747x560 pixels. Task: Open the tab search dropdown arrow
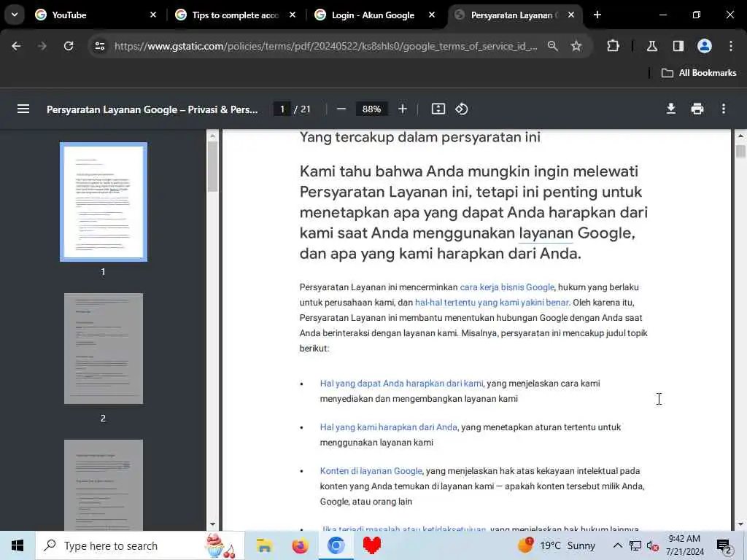15,15
